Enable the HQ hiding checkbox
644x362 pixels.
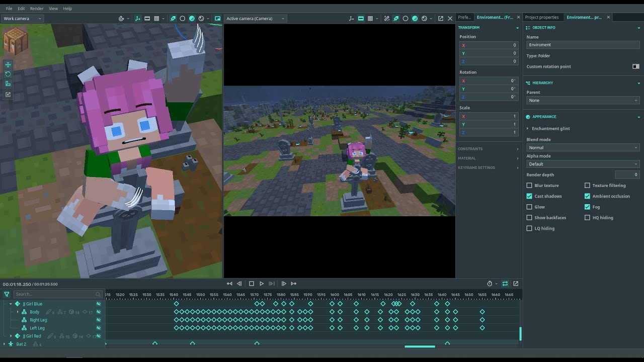(x=587, y=218)
